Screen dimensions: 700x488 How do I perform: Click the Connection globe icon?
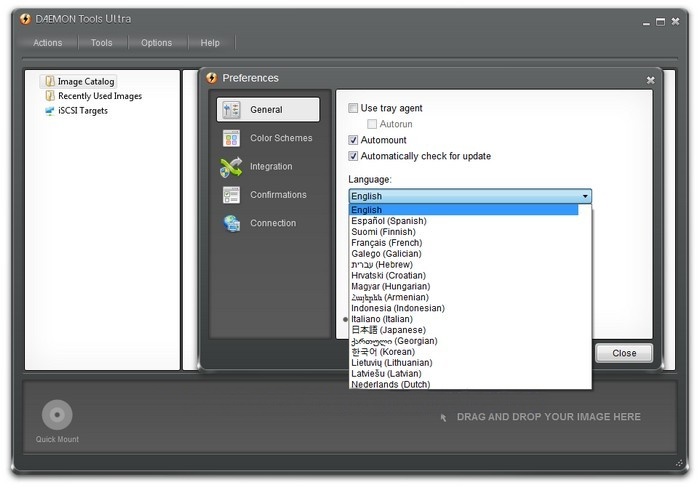tap(232, 223)
